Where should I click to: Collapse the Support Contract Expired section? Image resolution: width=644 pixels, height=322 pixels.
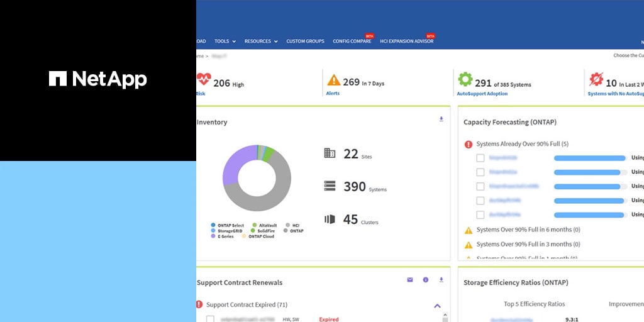coord(438,306)
